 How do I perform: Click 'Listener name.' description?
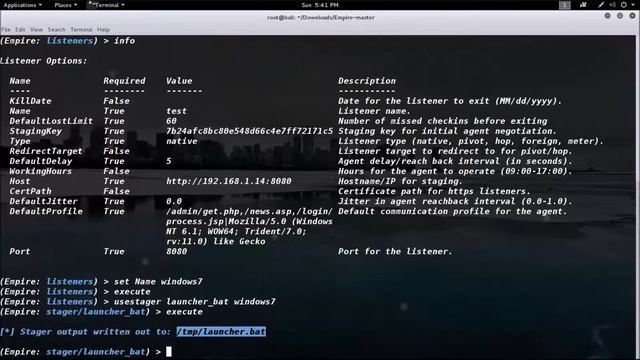374,111
